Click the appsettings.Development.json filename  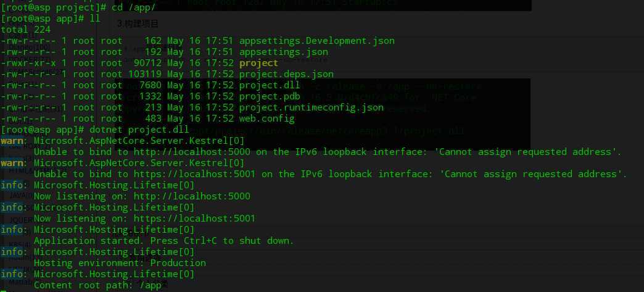point(316,41)
